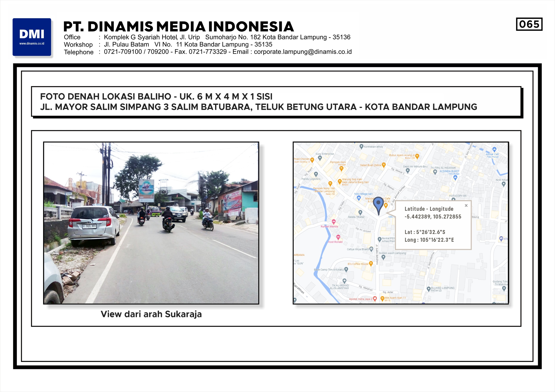The height and width of the screenshot is (392, 555).
Task: Click the 'Gg. Hi. Arsyad' street label
Action: (363, 230)
